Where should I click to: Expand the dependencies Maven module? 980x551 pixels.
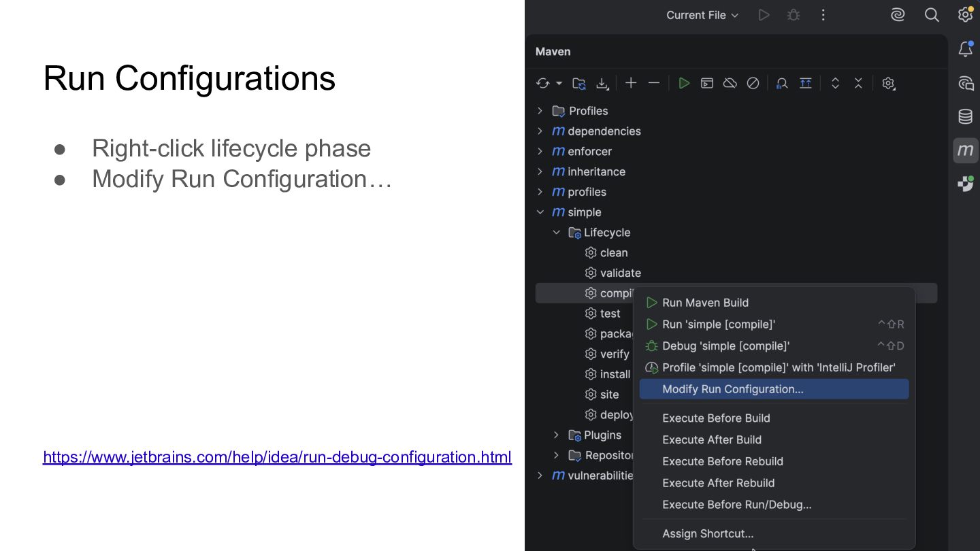pyautogui.click(x=540, y=131)
